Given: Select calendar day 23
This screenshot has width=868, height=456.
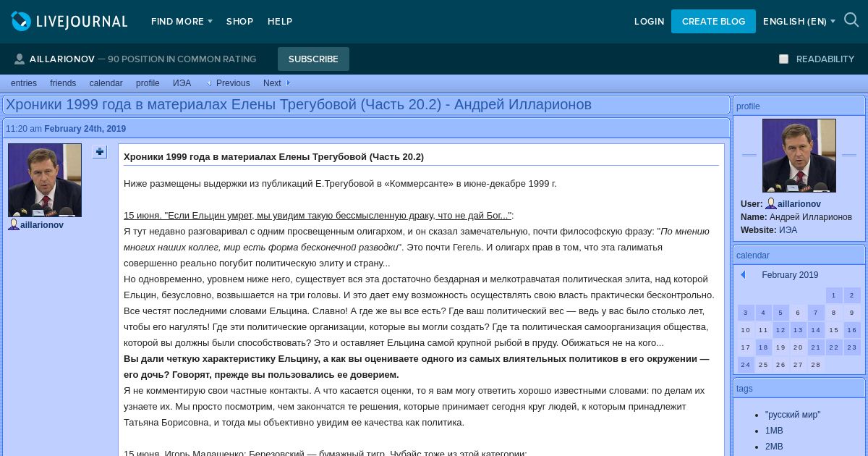Looking at the screenshot, I should (x=852, y=347).
